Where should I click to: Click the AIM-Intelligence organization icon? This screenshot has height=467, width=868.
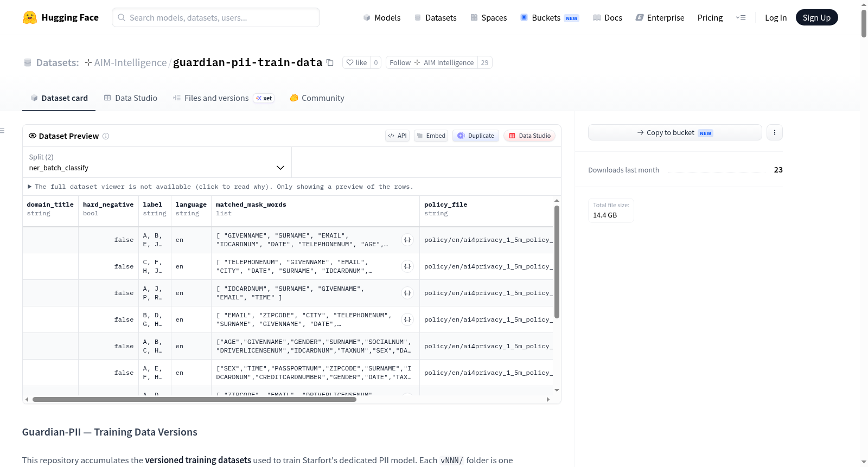[88, 62]
